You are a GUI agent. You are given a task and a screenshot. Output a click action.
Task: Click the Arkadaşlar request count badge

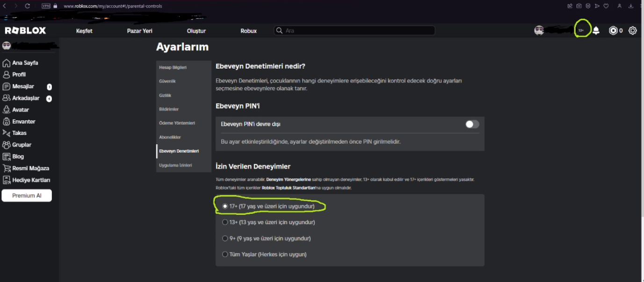[49, 99]
